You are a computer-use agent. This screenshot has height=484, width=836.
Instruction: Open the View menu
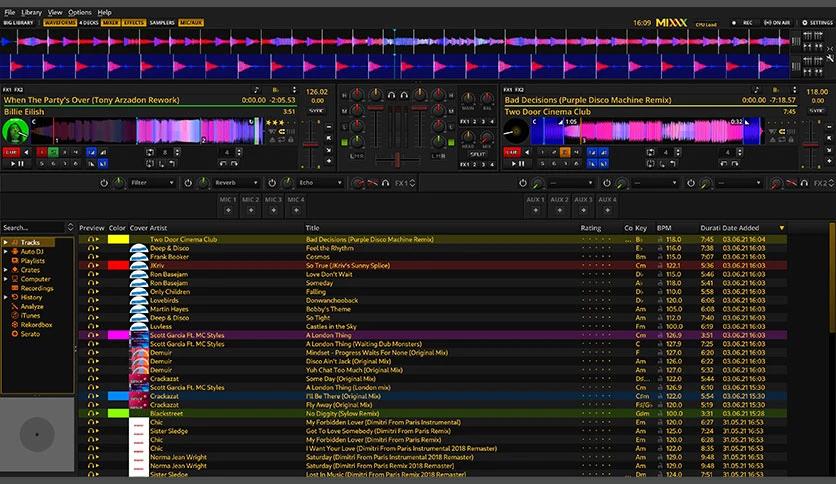[55, 12]
